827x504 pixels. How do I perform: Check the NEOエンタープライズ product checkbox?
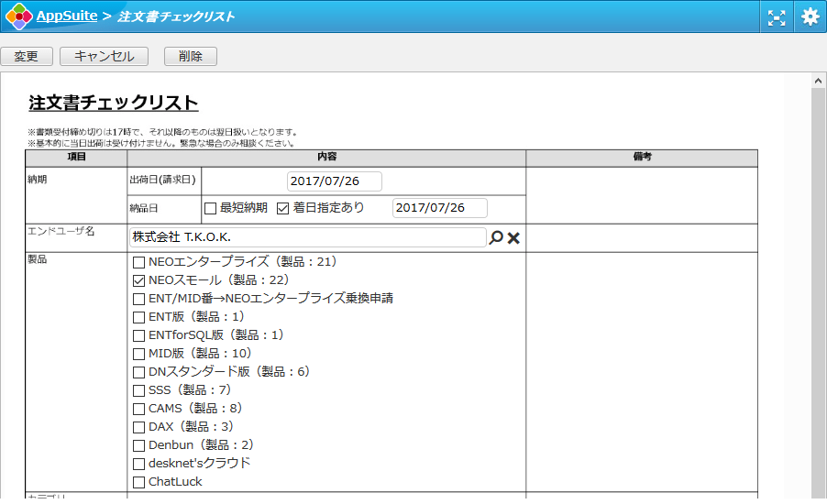click(x=139, y=262)
